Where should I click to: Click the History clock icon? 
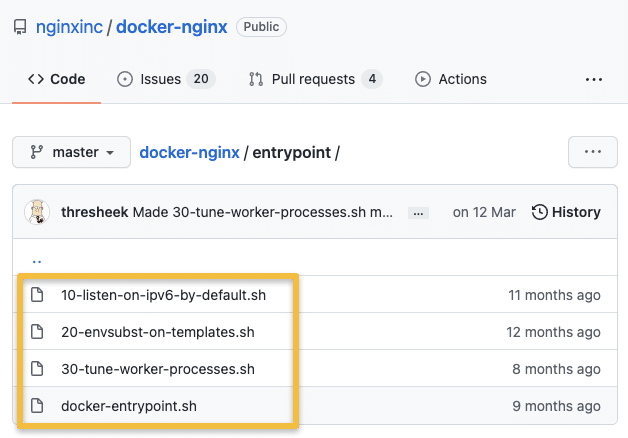click(x=540, y=212)
